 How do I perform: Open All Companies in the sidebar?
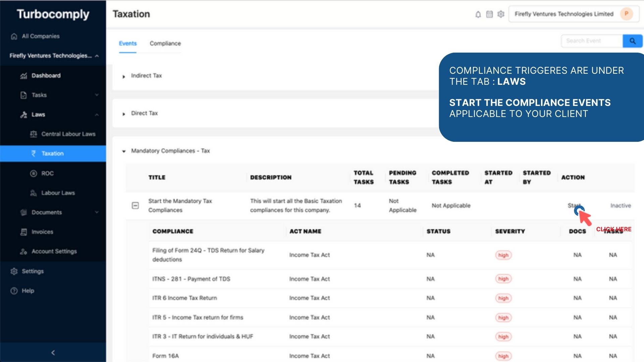40,36
